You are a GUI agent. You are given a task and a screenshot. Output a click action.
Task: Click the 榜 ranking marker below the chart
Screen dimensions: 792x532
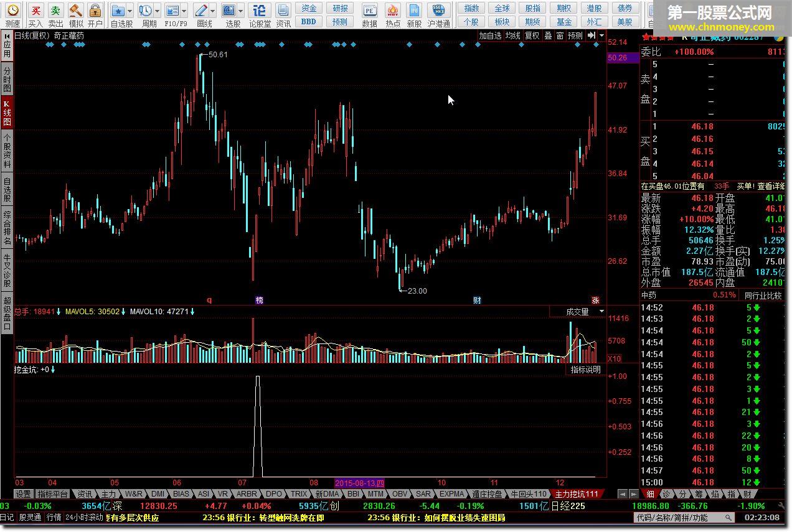coord(260,301)
